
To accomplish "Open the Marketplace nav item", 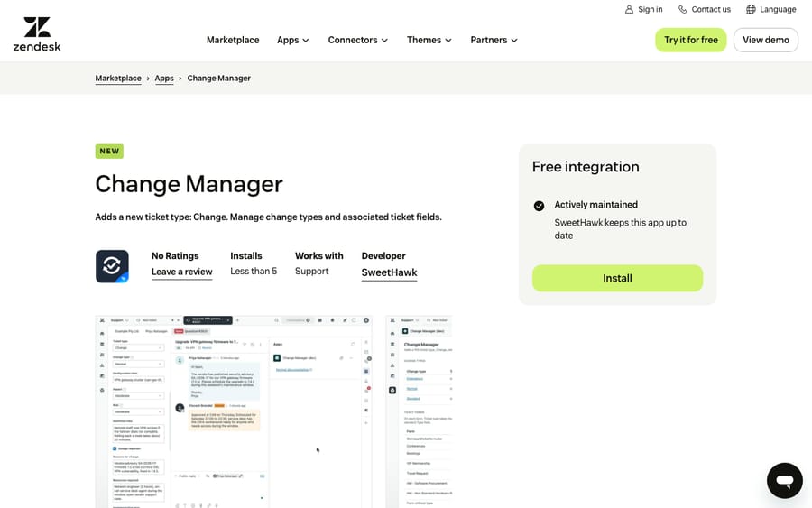I will [x=233, y=40].
